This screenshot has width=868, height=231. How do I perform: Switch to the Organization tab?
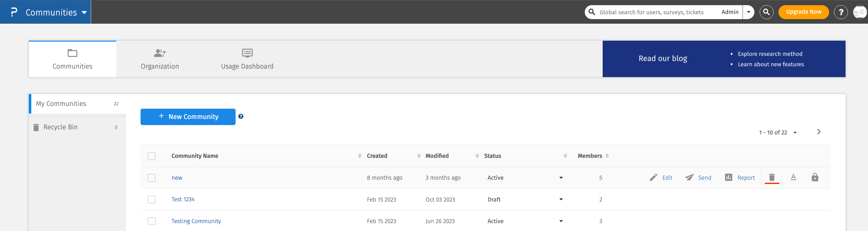click(x=160, y=59)
